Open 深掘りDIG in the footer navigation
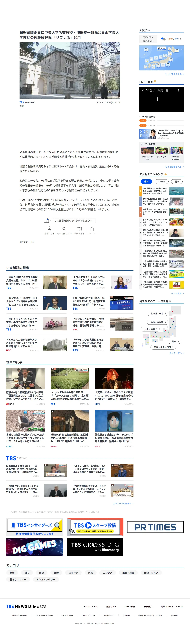The image size is (190, 644). coord(111,606)
